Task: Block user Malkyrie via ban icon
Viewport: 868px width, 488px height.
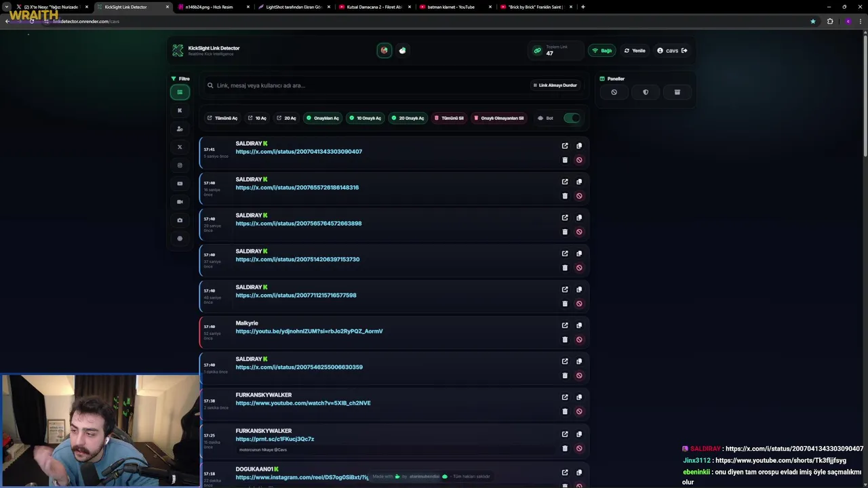Action: (x=579, y=340)
